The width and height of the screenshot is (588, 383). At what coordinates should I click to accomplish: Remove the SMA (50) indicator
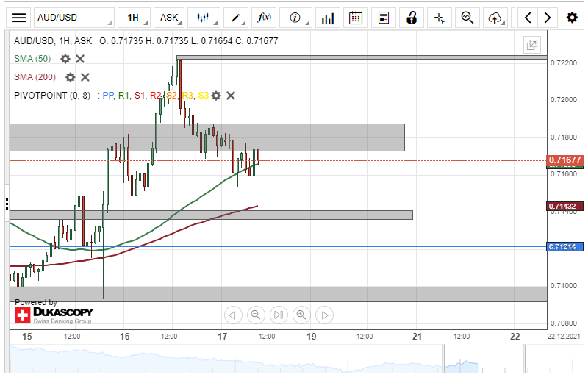(x=80, y=59)
